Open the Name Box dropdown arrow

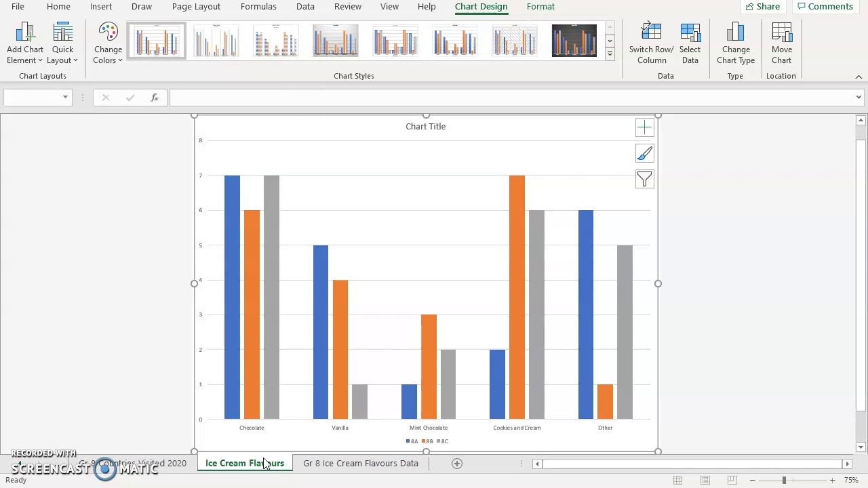coord(64,97)
